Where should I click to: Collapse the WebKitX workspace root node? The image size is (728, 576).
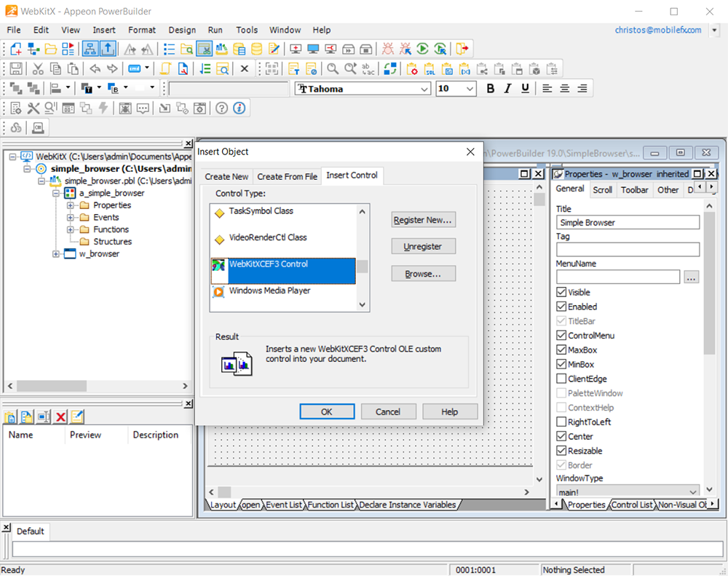pos(13,157)
